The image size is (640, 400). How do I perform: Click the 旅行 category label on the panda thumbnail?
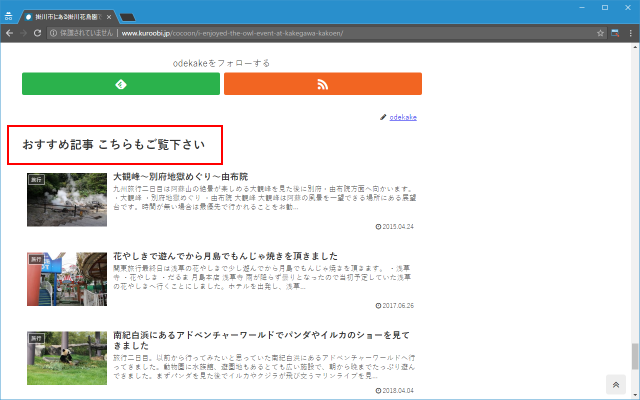click(x=36, y=338)
